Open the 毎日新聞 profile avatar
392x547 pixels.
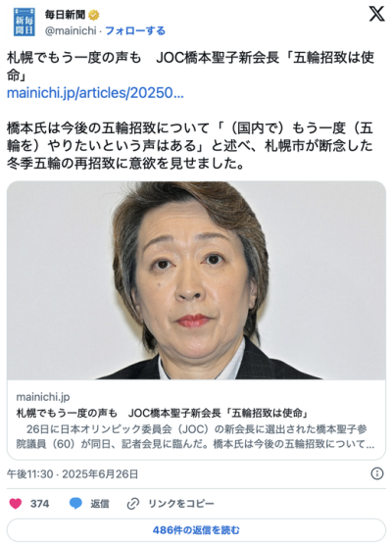tap(24, 22)
